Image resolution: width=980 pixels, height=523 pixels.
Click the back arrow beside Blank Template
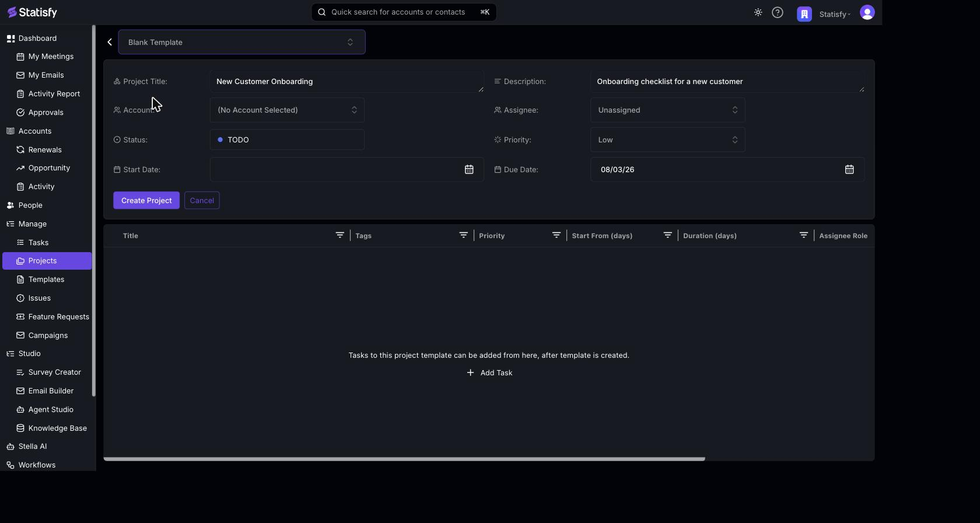(x=110, y=42)
